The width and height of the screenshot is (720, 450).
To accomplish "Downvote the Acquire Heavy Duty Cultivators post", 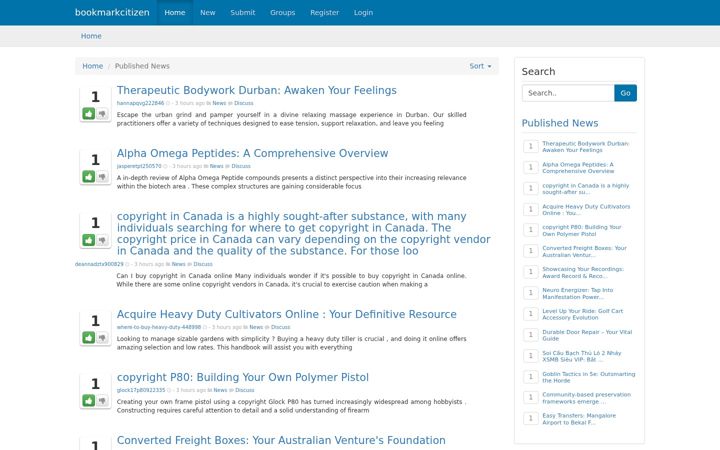I will tap(102, 338).
